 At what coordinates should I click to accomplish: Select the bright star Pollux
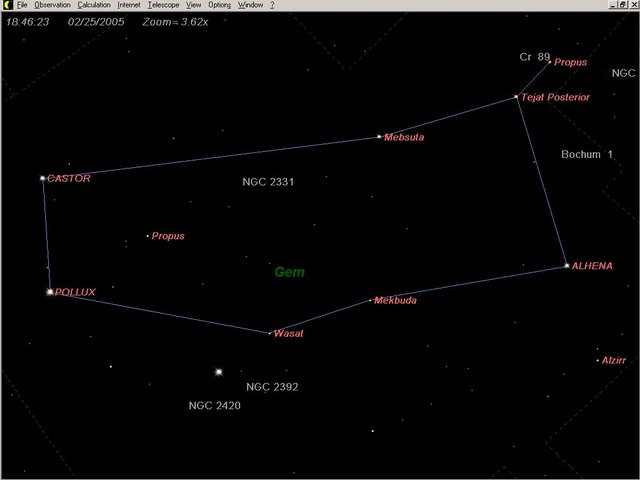[x=49, y=292]
